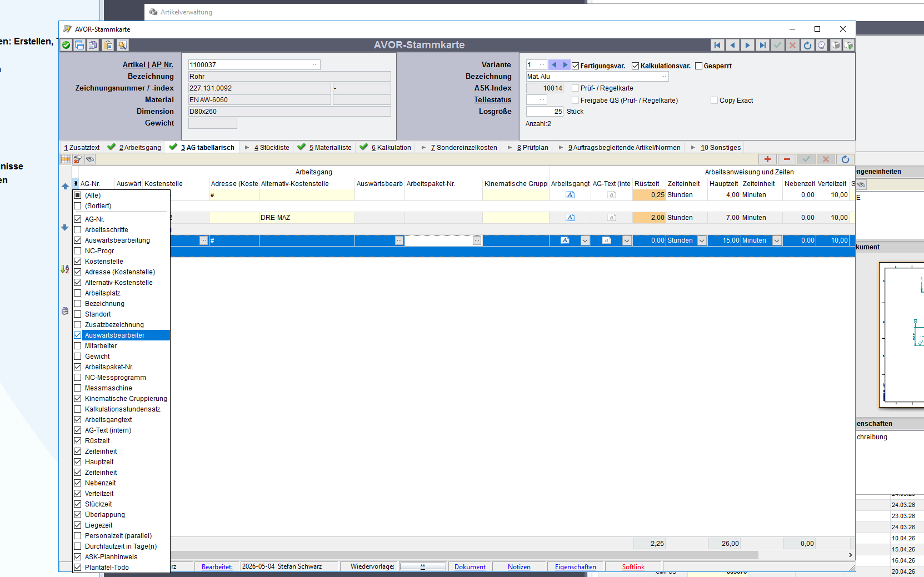The image size is (924, 577).
Task: Open the Softlink link
Action: point(633,567)
